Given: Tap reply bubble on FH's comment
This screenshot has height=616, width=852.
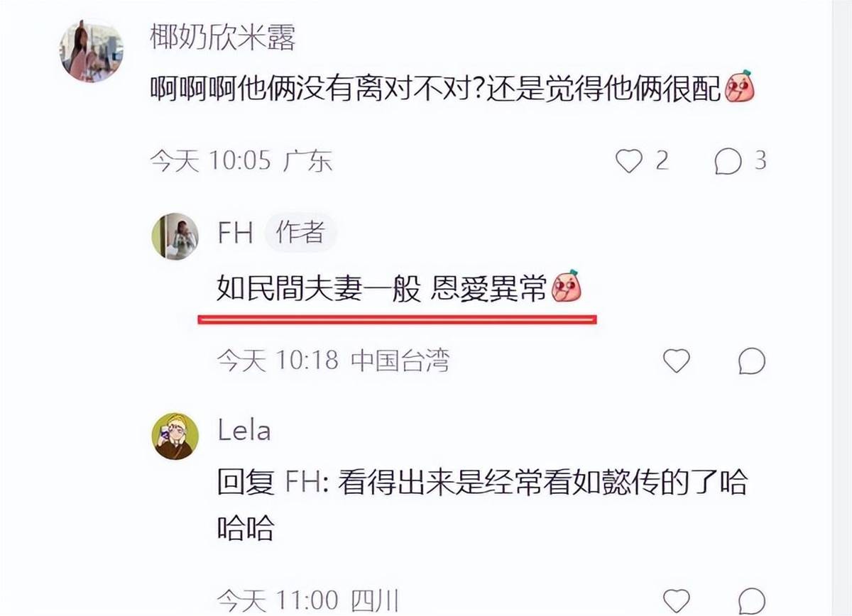Looking at the screenshot, I should 751,361.
